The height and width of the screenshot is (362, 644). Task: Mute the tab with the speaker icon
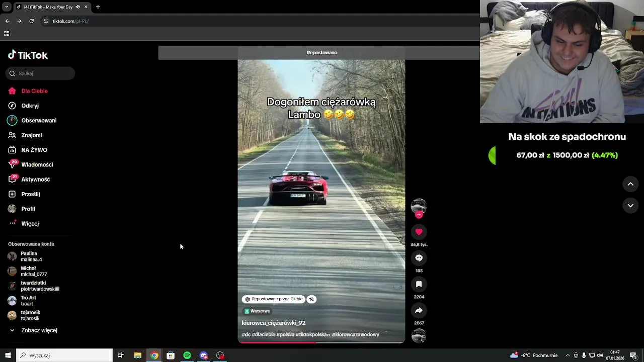[x=77, y=7]
